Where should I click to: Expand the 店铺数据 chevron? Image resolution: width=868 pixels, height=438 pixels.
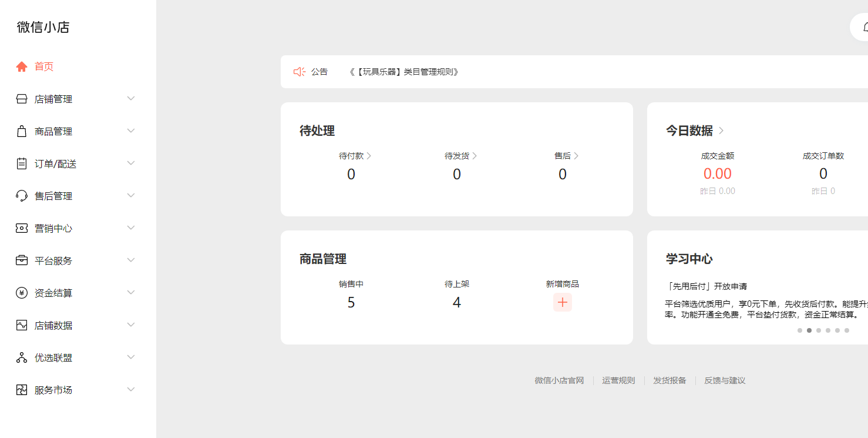click(x=131, y=325)
